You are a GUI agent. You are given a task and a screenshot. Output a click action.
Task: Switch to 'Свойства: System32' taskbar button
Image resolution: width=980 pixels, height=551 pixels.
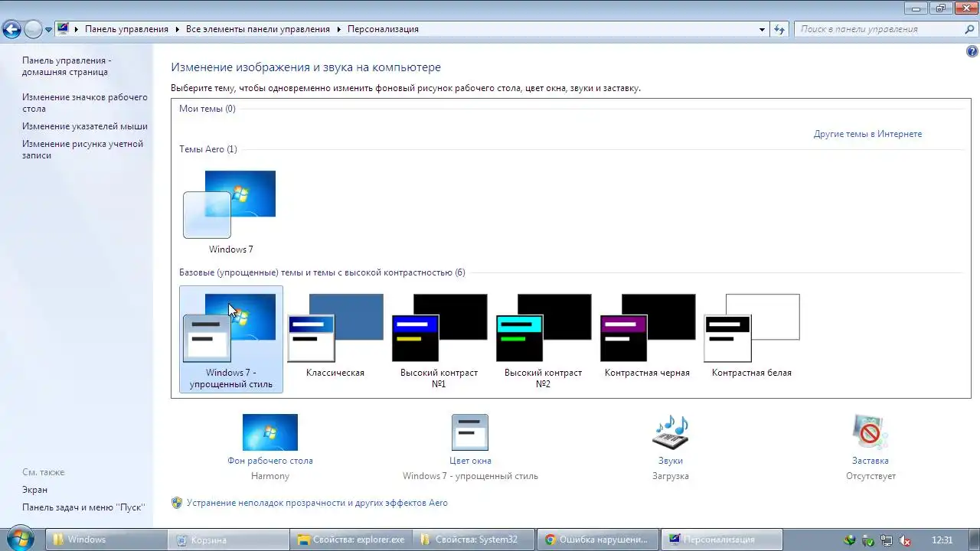tap(475, 540)
